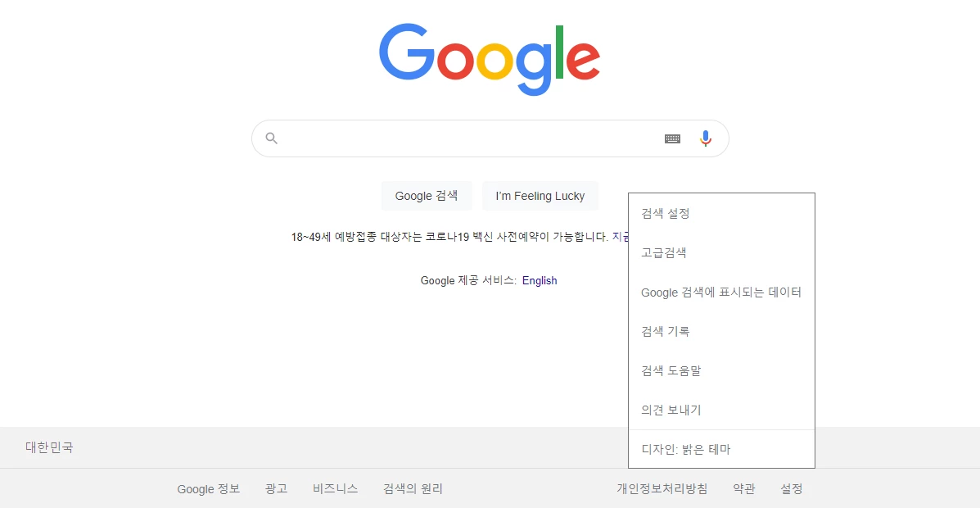
Task: Open the 광고 footer link
Action: click(276, 488)
